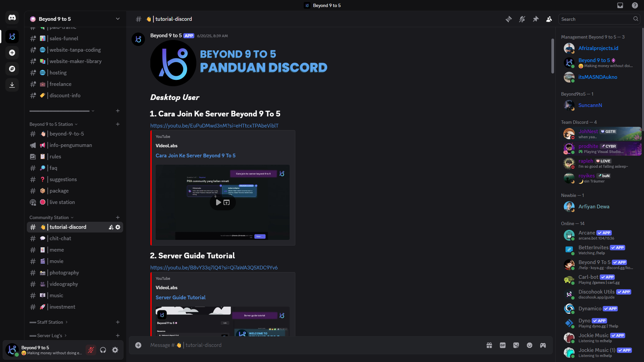644x362 pixels.
Task: Open the suggestions channel
Action: pyautogui.click(x=75, y=179)
